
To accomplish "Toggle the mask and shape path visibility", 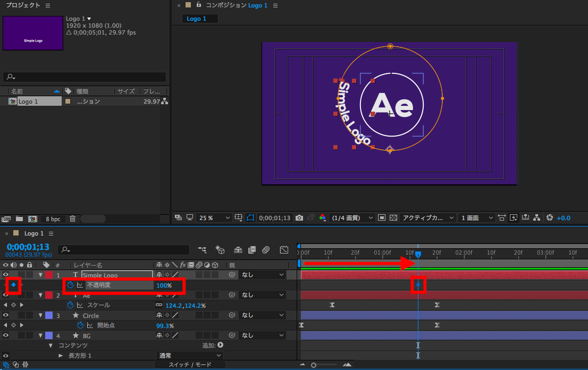I will tap(250, 218).
